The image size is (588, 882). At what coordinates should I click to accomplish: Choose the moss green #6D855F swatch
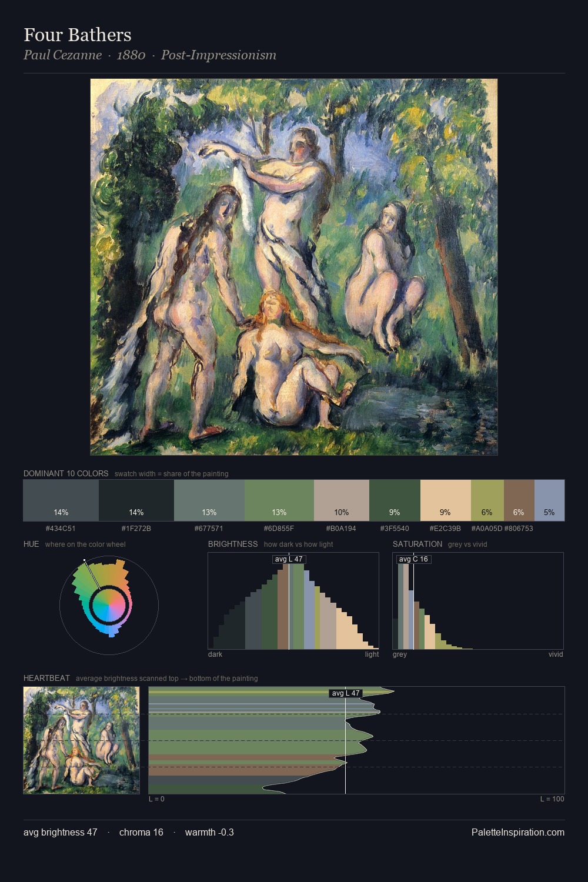[279, 500]
